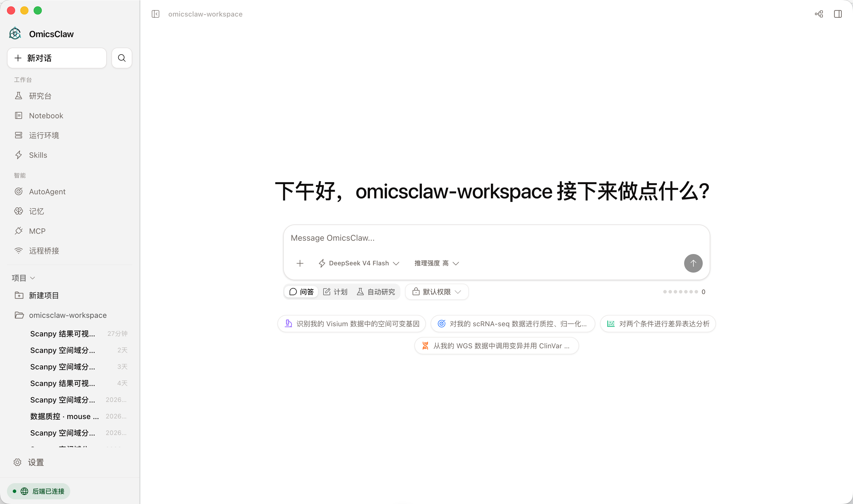Screen dimensions: 853x504
Task: Collapse the 项目 projects section
Action: [x=24, y=278]
